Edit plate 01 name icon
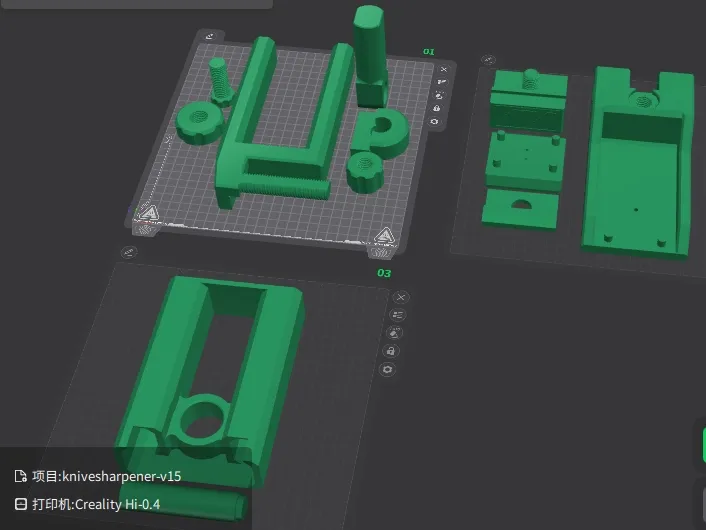The width and height of the screenshot is (706, 530). pyautogui.click(x=210, y=36)
